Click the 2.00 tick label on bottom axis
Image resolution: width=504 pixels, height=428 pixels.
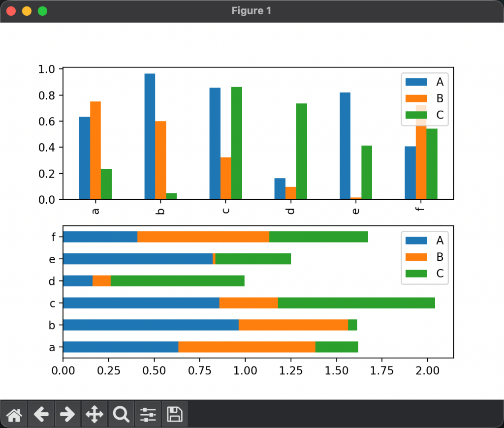pos(428,370)
